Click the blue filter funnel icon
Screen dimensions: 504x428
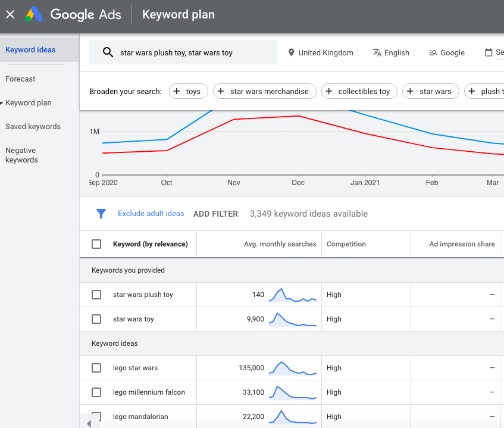pos(101,214)
